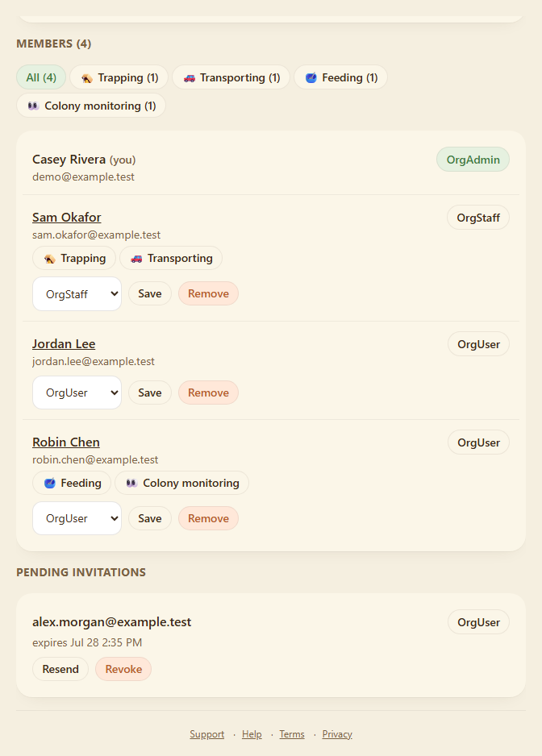Revoke alex.morgan's pending invitation

pyautogui.click(x=123, y=669)
